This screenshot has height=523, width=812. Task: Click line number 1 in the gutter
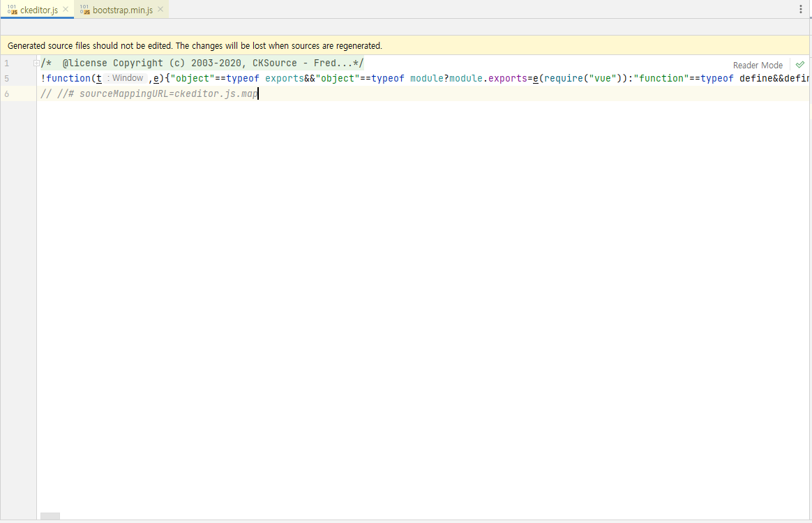point(6,63)
